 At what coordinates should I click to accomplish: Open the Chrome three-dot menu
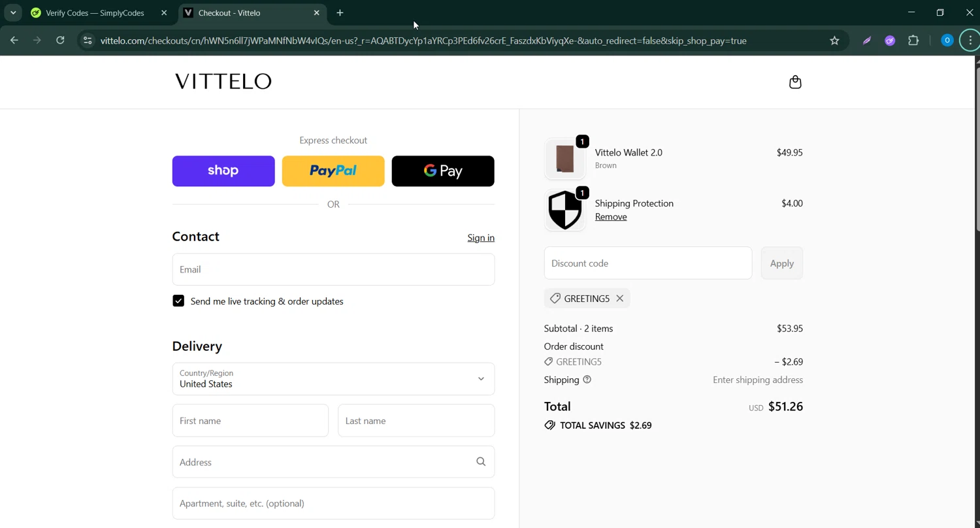pyautogui.click(x=970, y=41)
